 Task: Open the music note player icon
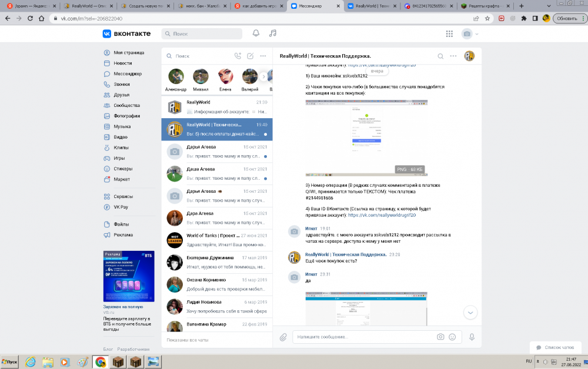click(273, 33)
